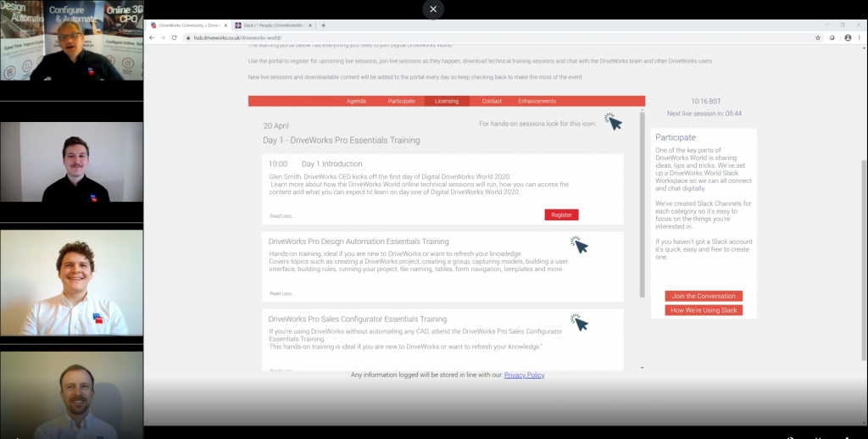Select the DriveWorks Community browser tab
This screenshot has height=439, width=868.
(x=189, y=25)
